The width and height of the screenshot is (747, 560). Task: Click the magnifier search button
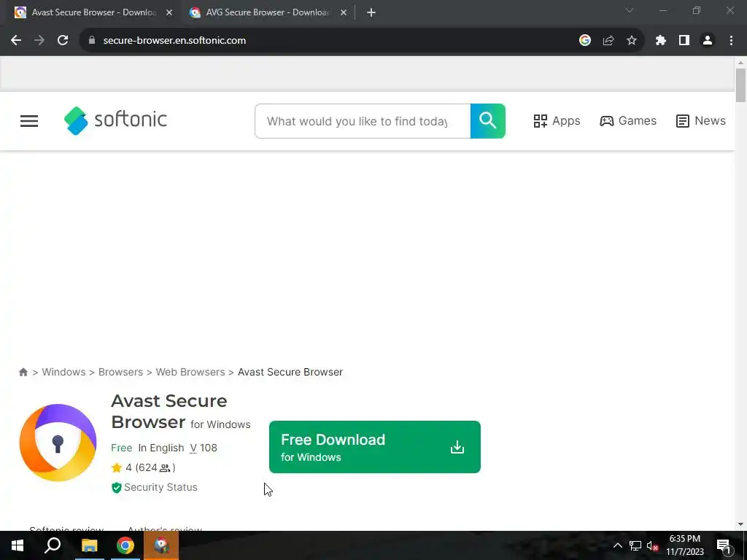488,121
